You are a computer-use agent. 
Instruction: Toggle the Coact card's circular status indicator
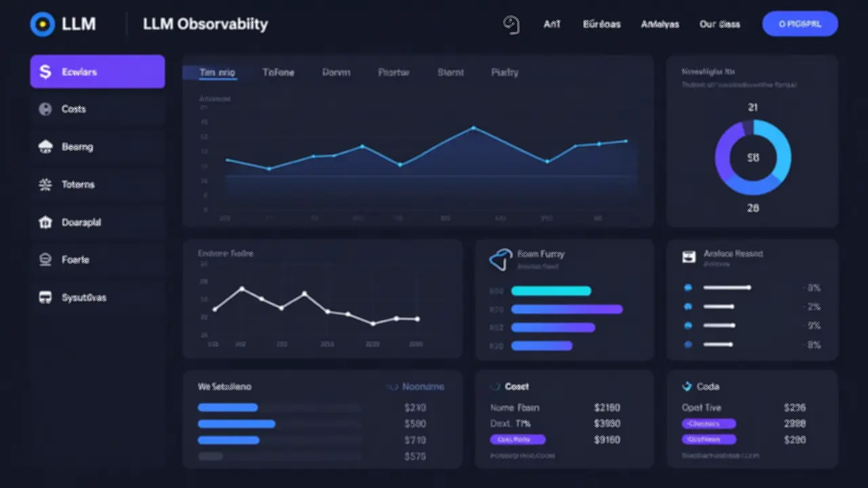[496, 386]
